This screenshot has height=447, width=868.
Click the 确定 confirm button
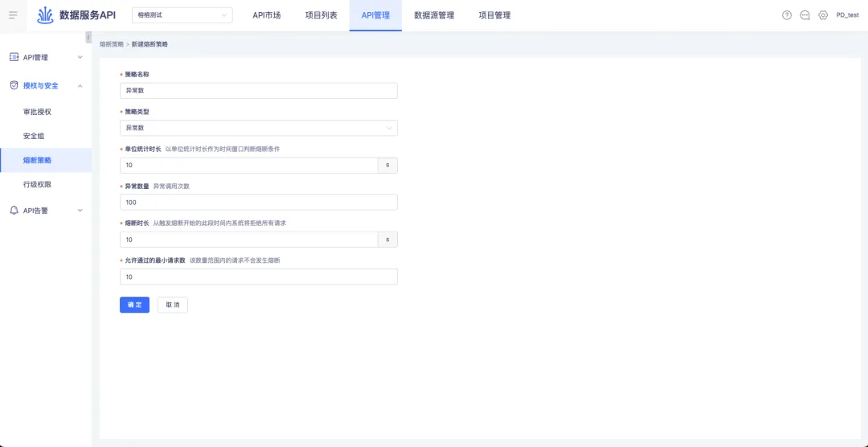click(134, 306)
